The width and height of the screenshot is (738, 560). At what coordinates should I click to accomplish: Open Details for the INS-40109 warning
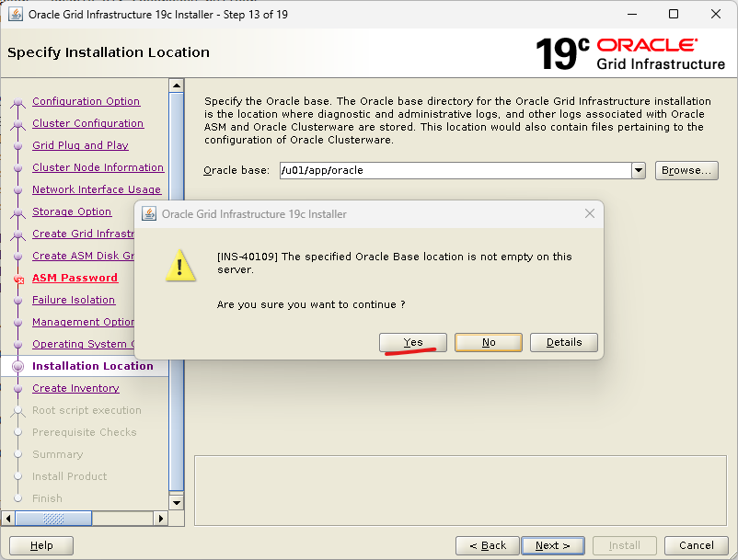pos(564,342)
